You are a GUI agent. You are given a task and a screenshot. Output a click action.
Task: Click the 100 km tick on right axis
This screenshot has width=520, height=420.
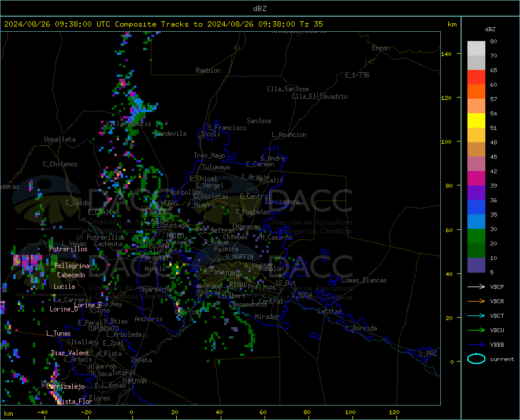pos(447,142)
